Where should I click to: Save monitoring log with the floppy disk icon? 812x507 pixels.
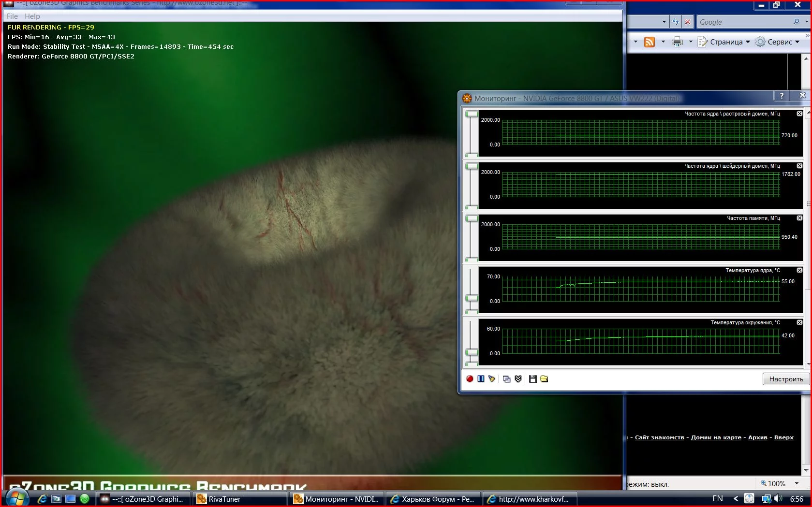(532, 379)
